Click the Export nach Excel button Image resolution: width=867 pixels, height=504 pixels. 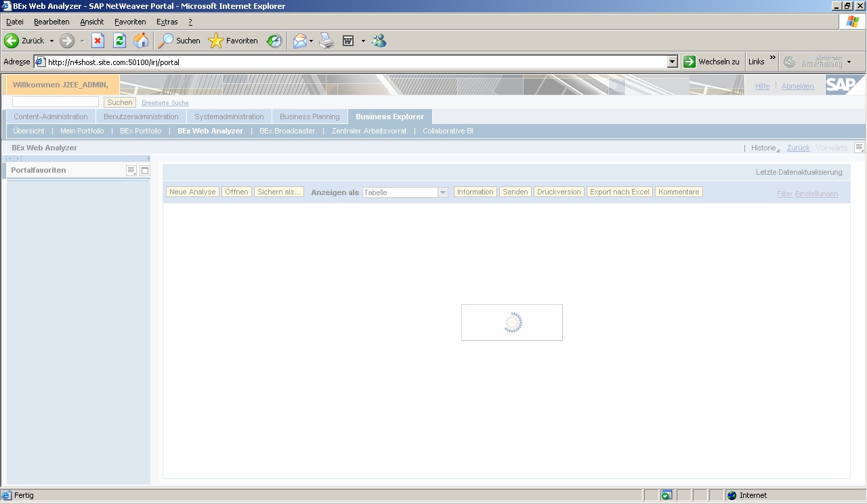[x=619, y=192]
